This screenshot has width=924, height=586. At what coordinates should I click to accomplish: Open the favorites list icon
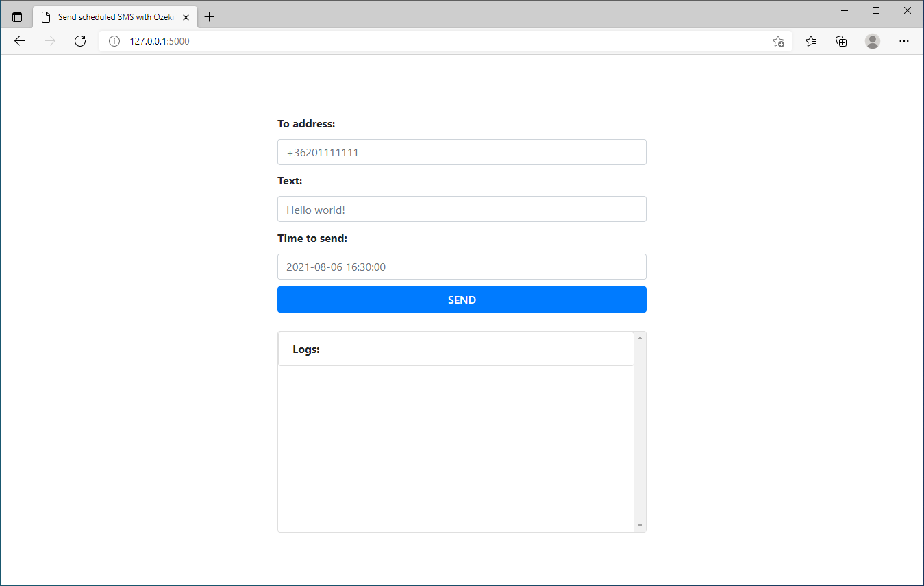811,41
